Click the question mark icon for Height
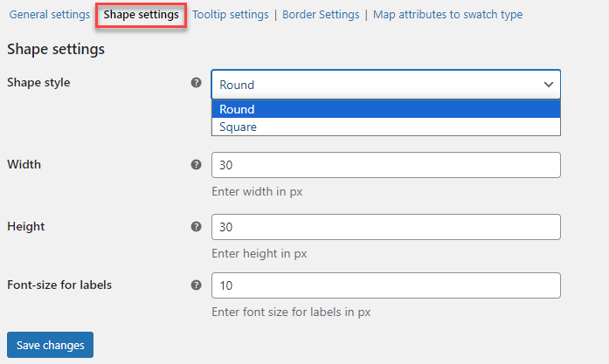The height and width of the screenshot is (364, 609). pos(196,226)
